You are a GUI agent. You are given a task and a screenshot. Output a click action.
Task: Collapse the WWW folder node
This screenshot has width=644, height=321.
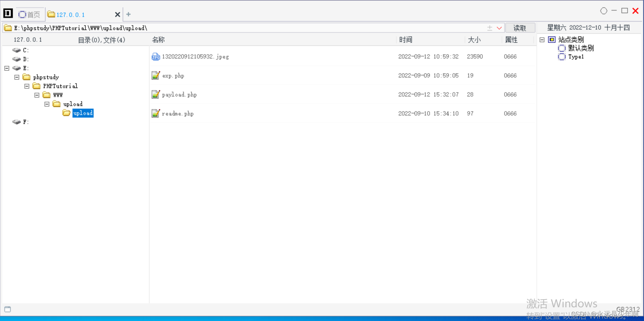pos(37,95)
